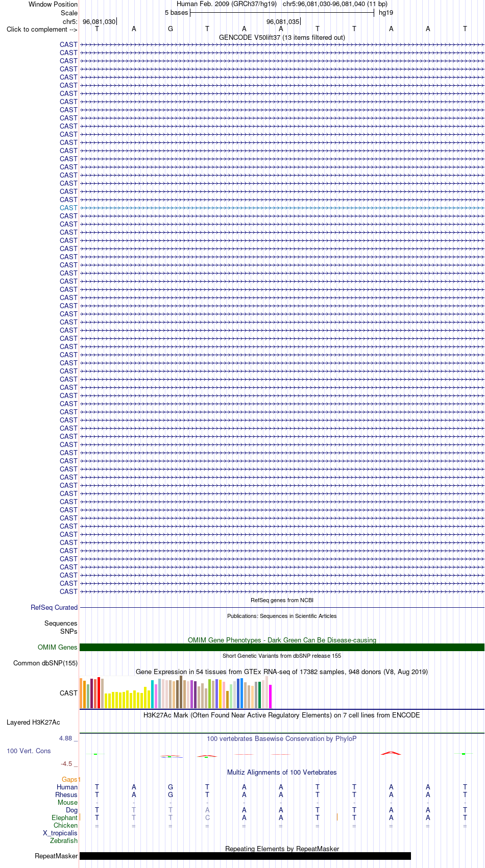Click base C in the Elephant row
This screenshot has height=868, width=485.
pos(207,817)
